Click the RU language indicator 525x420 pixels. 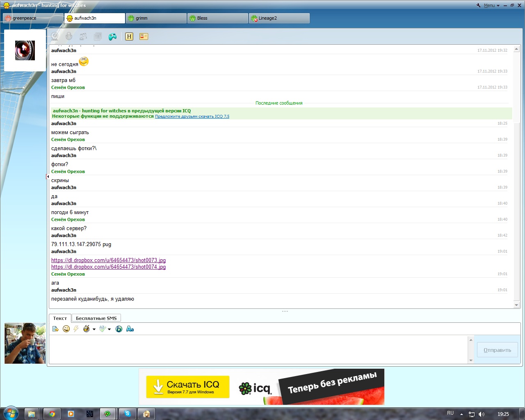click(450, 413)
